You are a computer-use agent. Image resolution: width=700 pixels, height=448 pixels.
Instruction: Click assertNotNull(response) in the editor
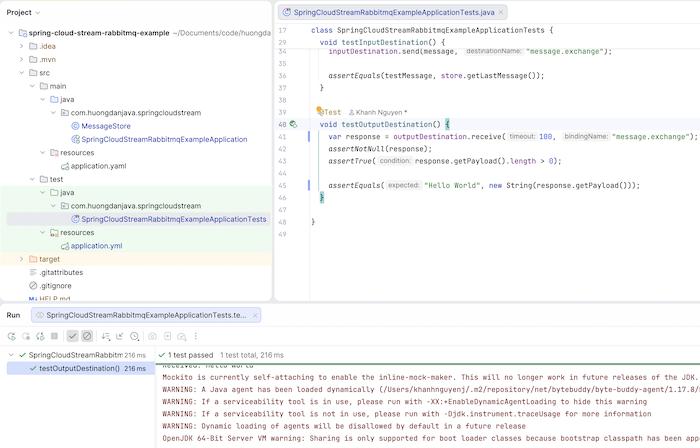tap(380, 149)
